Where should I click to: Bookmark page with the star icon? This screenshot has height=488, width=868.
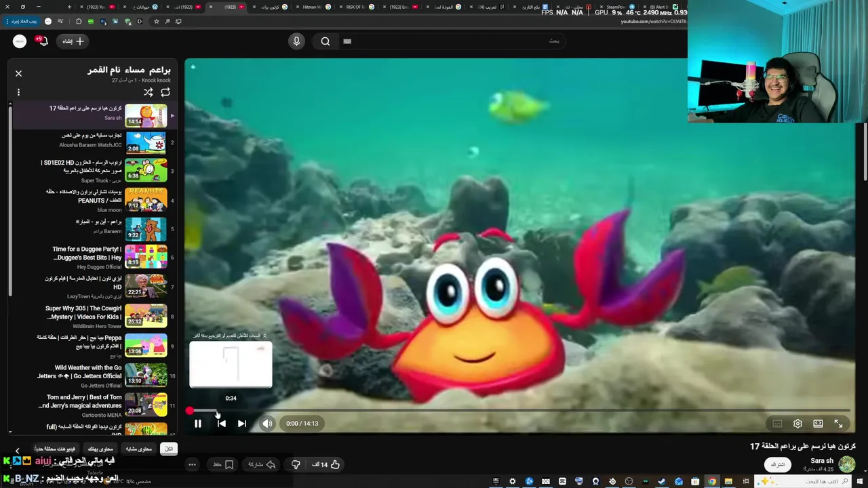pyautogui.click(x=156, y=21)
